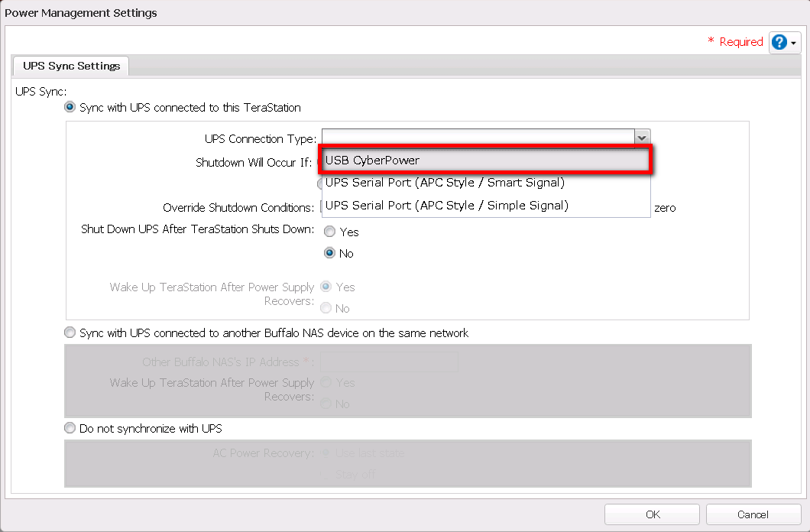Select No for Shut Down UPS After TeraStation
Image resolution: width=810 pixels, height=532 pixels.
coord(329,253)
